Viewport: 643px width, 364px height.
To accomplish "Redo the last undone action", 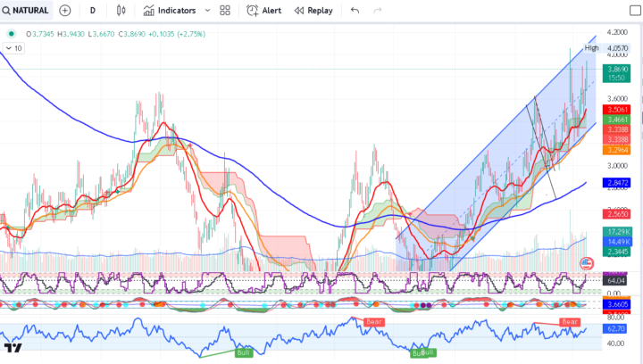I will point(378,11).
